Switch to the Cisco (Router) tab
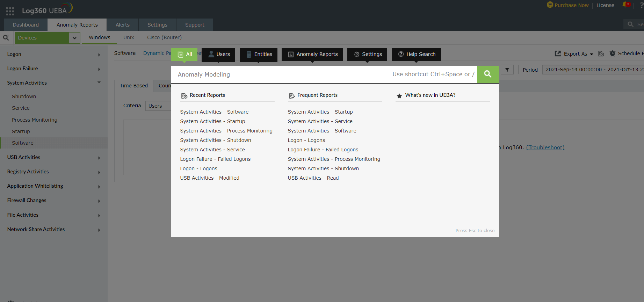Screen dimensions: 644x302 coord(164,37)
